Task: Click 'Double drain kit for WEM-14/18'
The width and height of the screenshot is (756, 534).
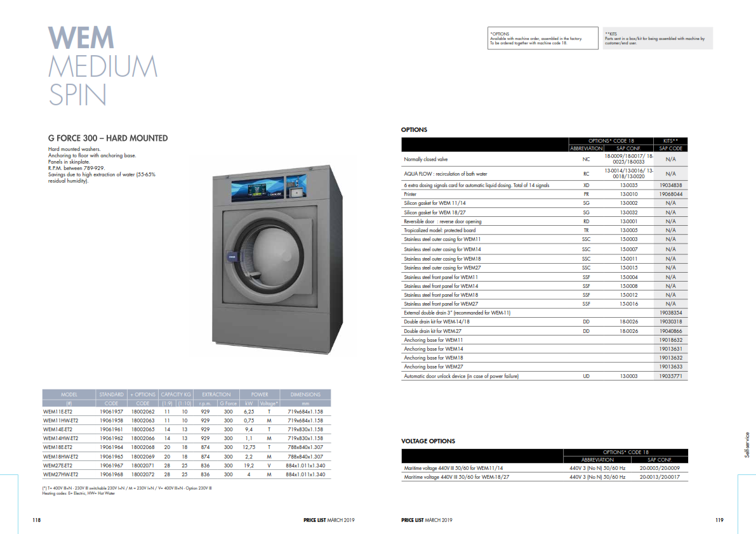Action: (x=437, y=322)
